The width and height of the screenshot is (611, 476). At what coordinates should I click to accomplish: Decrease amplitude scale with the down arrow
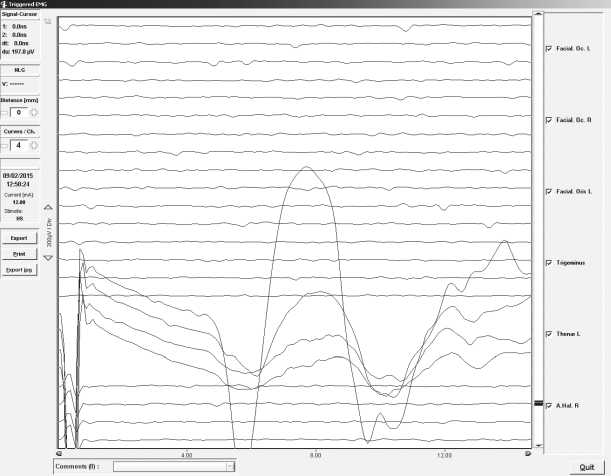click(x=48, y=258)
